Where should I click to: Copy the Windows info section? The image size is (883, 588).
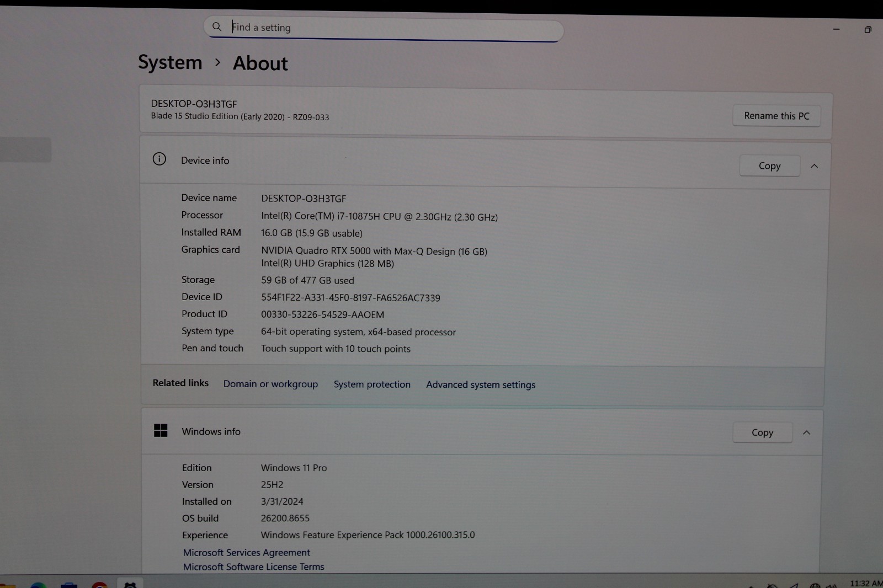click(x=762, y=432)
